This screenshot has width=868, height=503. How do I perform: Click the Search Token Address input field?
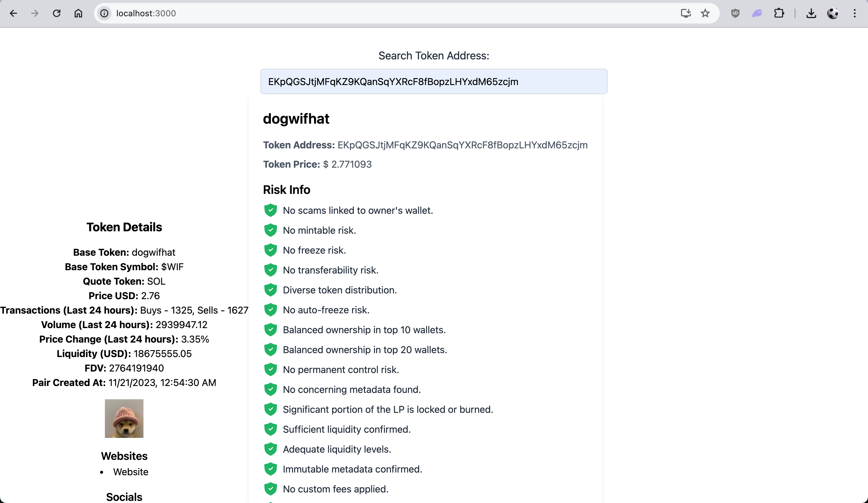pos(434,82)
